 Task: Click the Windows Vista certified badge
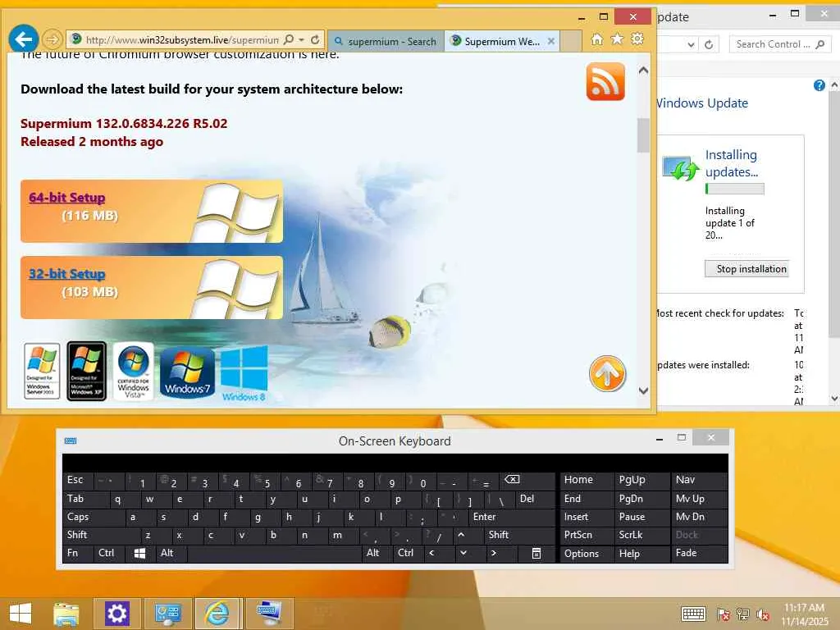coord(134,372)
